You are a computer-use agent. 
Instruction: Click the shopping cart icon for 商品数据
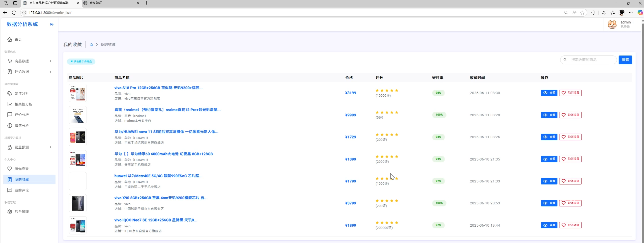click(x=10, y=61)
